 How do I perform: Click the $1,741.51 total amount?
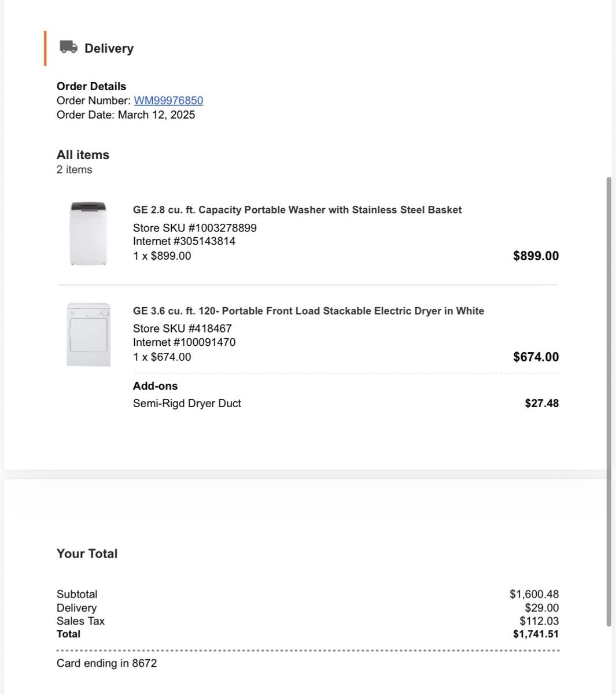(x=536, y=634)
